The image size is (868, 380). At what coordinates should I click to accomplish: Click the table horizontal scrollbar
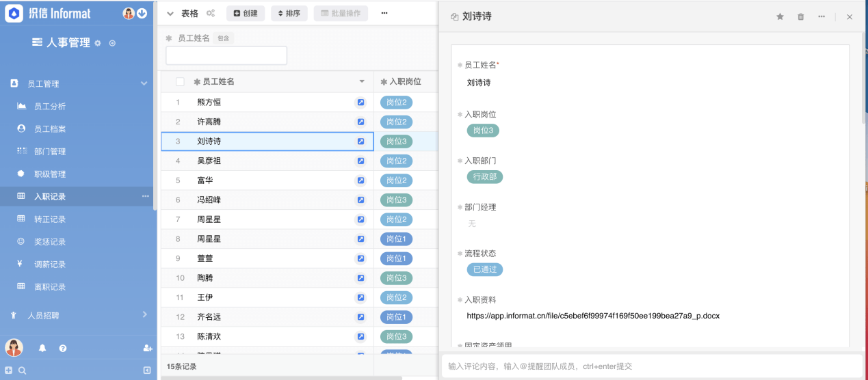(x=280, y=377)
